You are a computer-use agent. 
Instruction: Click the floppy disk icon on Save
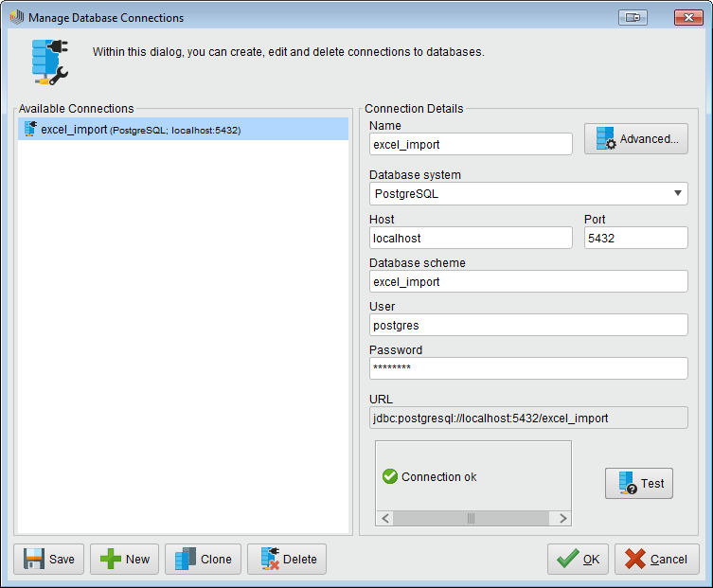[34, 559]
